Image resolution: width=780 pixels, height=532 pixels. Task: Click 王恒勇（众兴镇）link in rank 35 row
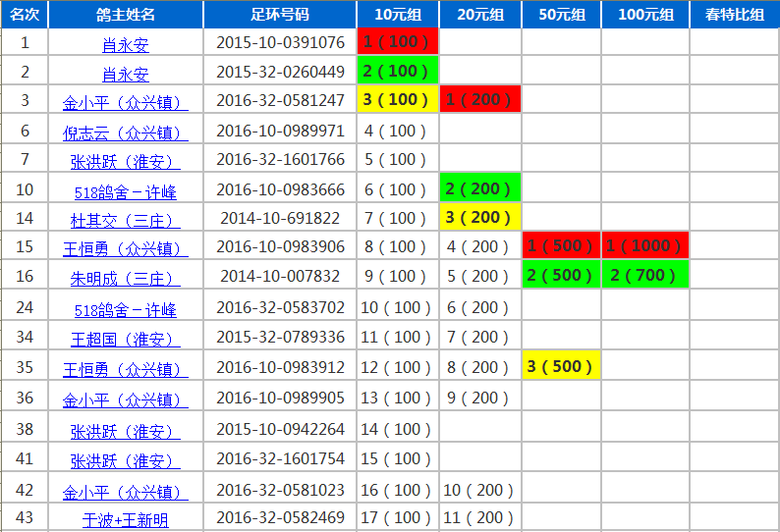(125, 370)
